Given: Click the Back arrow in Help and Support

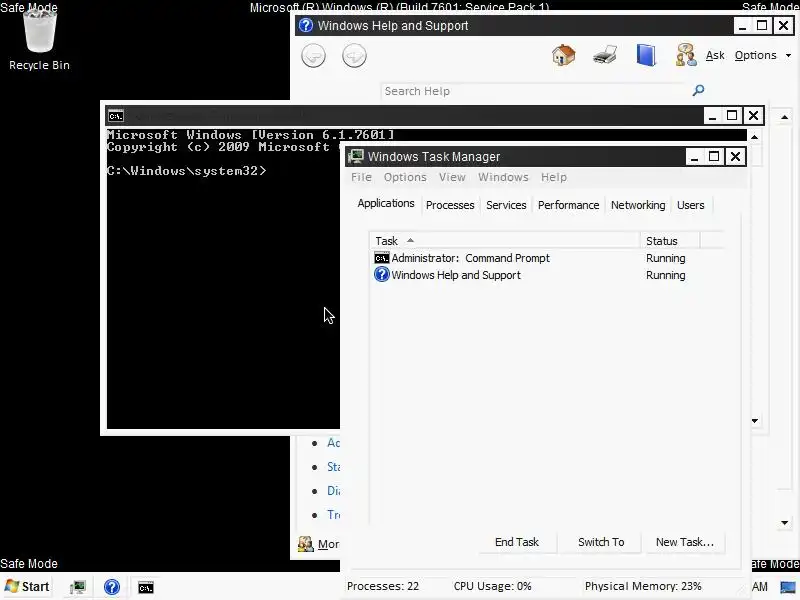Looking at the screenshot, I should 313,55.
